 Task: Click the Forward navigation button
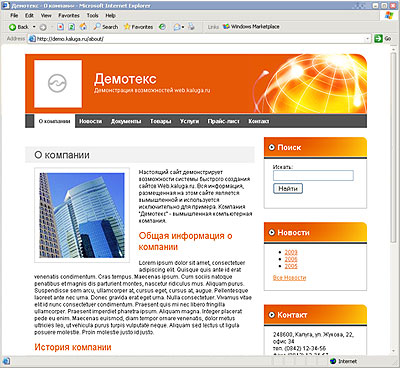(x=43, y=27)
